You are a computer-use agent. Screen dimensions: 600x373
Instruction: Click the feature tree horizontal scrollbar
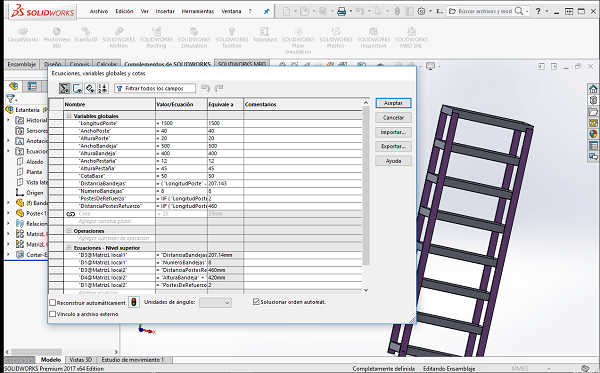click(x=36, y=352)
